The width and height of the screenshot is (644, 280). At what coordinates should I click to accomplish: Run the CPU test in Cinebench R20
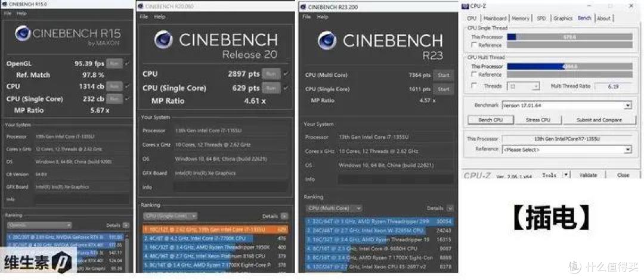271,74
